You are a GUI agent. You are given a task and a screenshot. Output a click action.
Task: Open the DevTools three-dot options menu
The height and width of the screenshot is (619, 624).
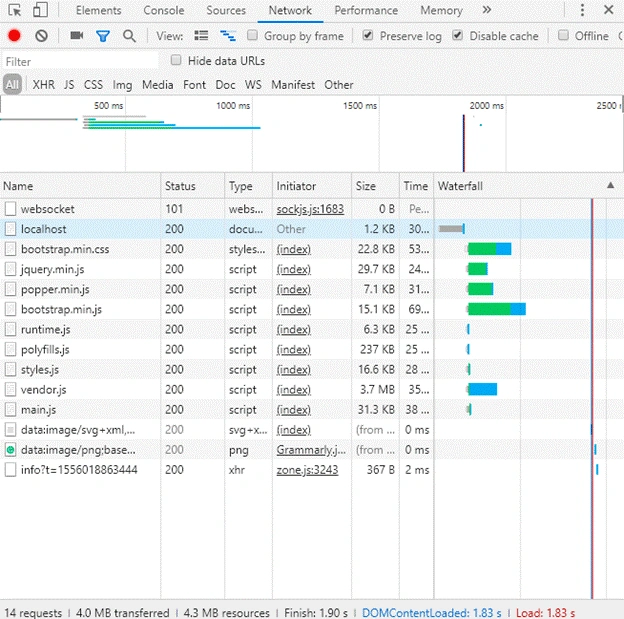582,10
